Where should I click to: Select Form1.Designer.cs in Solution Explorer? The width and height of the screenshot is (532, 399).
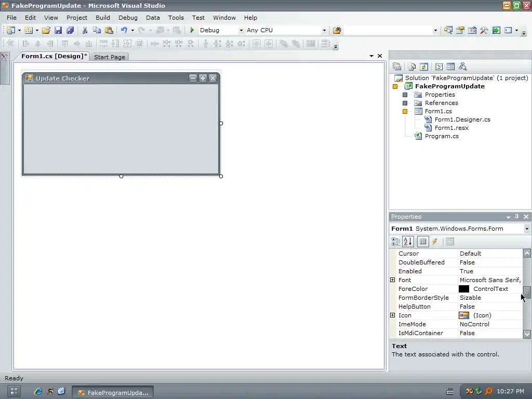point(462,119)
